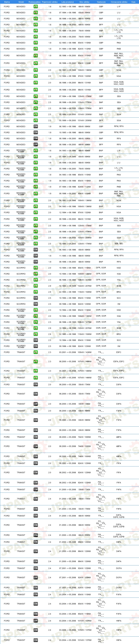Click petrol icon in Transit 105kW E5FC row
This screenshot has height=644, width=139.
(36, 352)
